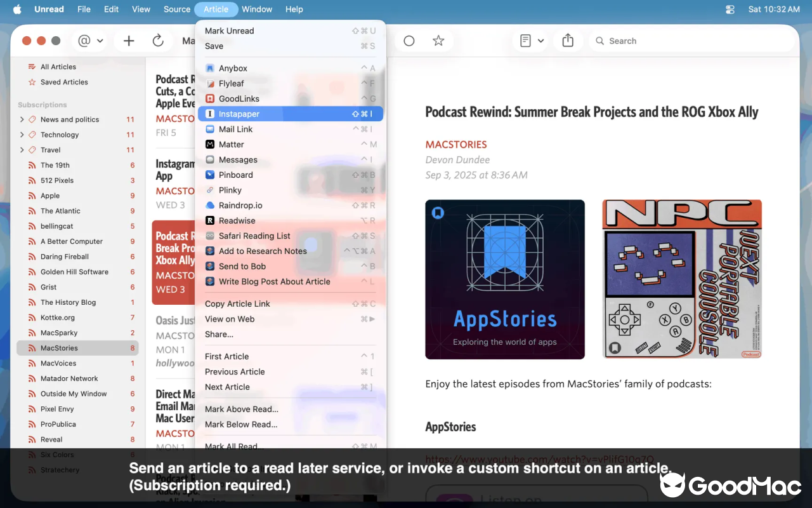Open the AppStories podcast artwork
The image size is (812, 508).
[x=505, y=279]
